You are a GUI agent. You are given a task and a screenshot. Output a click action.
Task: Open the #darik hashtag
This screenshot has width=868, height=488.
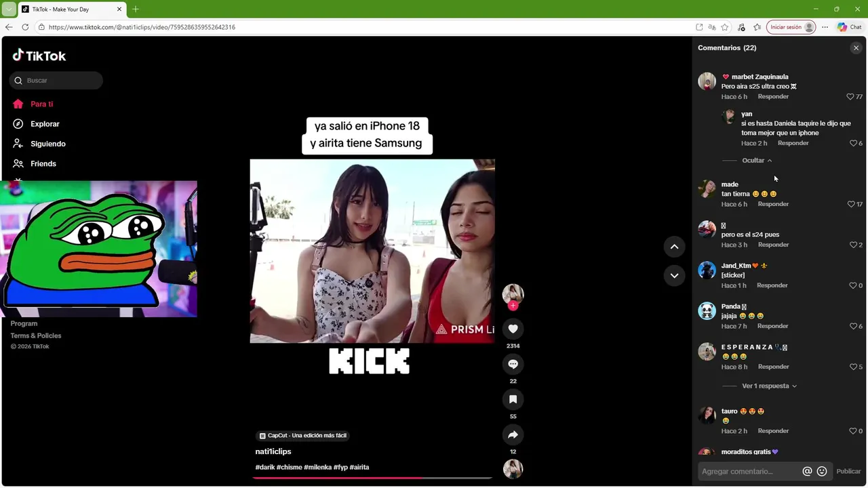point(265,468)
